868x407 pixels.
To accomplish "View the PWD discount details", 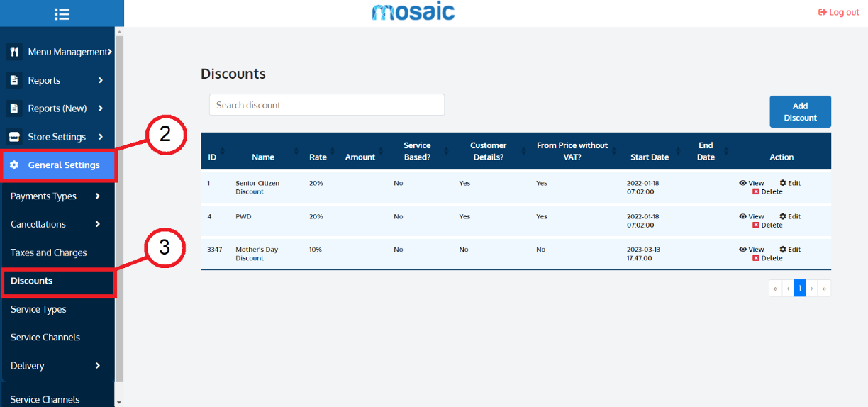I will point(752,216).
